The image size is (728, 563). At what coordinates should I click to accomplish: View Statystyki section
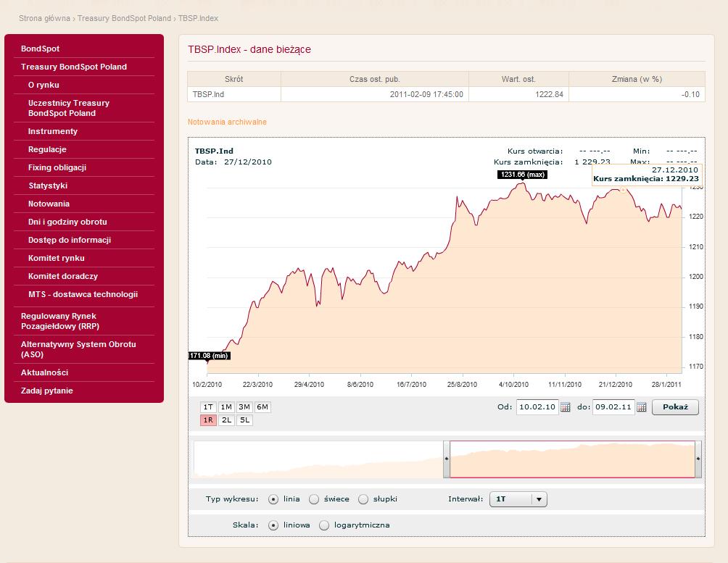(48, 185)
